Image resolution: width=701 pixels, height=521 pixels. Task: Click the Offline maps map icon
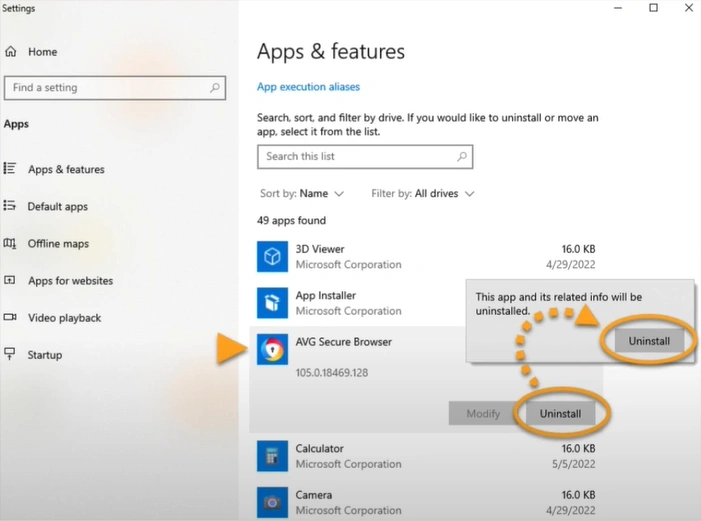[9, 243]
